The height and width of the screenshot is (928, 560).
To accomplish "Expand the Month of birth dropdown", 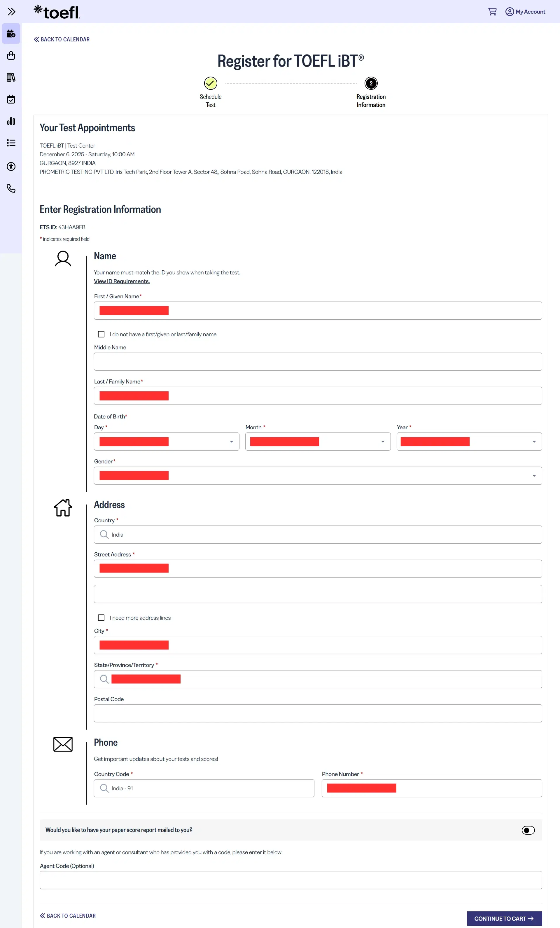I will pyautogui.click(x=318, y=442).
